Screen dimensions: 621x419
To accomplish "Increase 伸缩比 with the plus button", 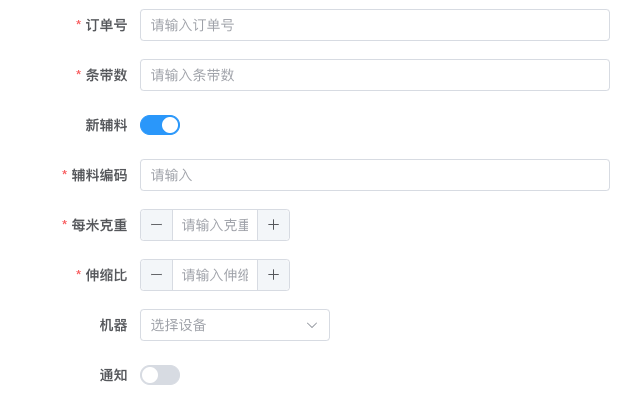I will pos(273,275).
